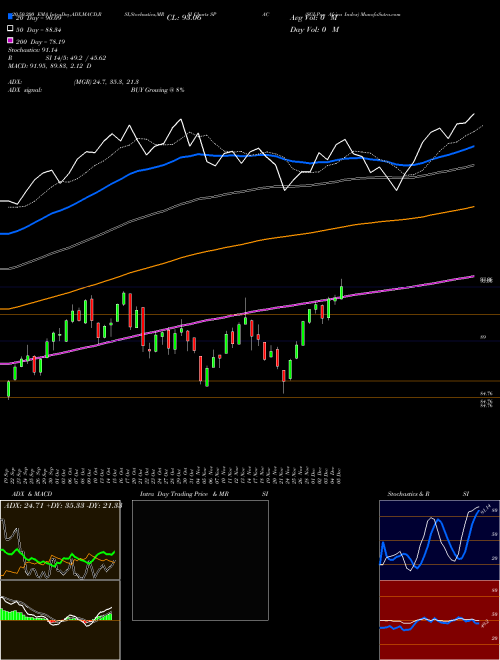Screen dimensions: 500x660
Task: Click the ADX values header in ADX panel
Action: [63, 505]
